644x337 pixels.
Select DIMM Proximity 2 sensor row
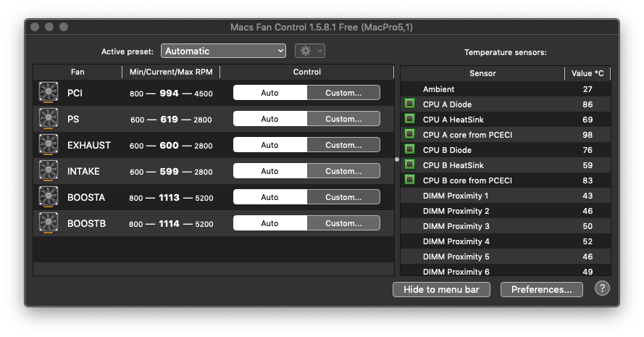pyautogui.click(x=506, y=211)
